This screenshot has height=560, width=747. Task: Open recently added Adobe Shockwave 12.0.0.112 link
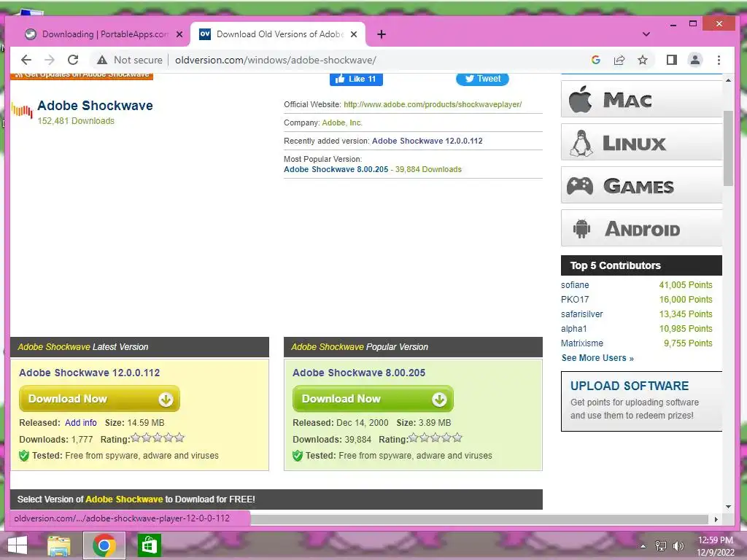(427, 141)
